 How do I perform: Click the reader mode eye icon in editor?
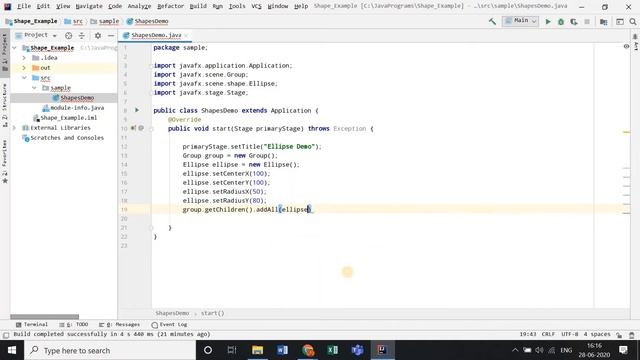tap(626, 47)
